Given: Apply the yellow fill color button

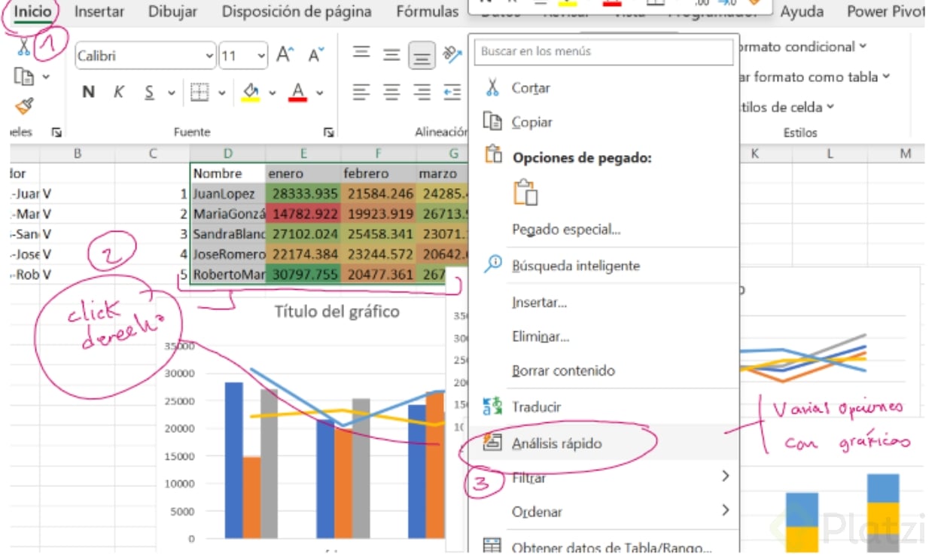Looking at the screenshot, I should [251, 92].
